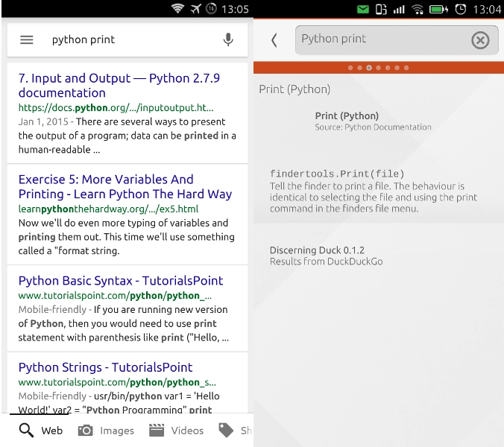The width and height of the screenshot is (504, 447).
Task: Click the 13:04 clock in right status bar
Action: click(487, 10)
